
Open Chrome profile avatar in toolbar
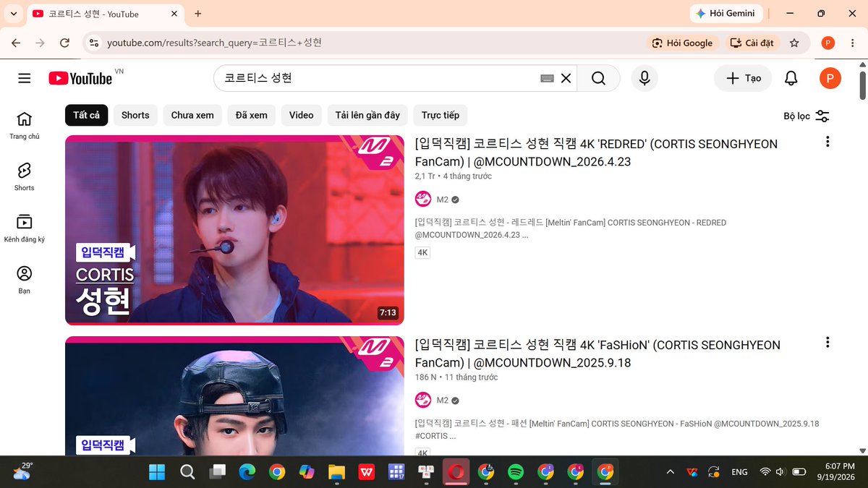click(828, 43)
